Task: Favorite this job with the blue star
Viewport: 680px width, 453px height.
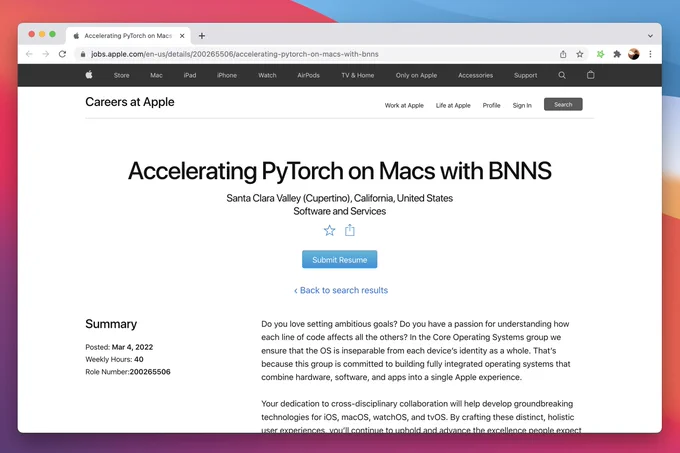Action: [330, 230]
